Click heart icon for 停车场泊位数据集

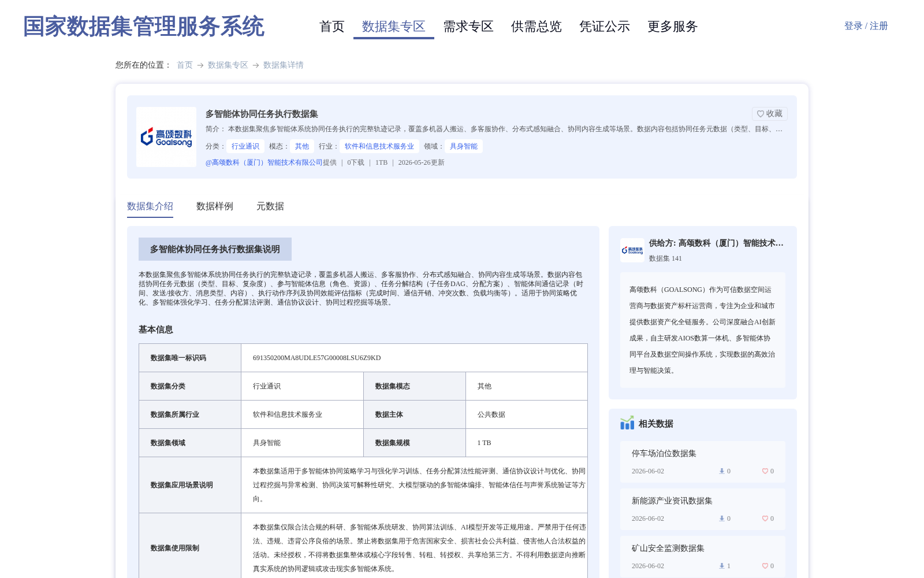click(x=765, y=471)
